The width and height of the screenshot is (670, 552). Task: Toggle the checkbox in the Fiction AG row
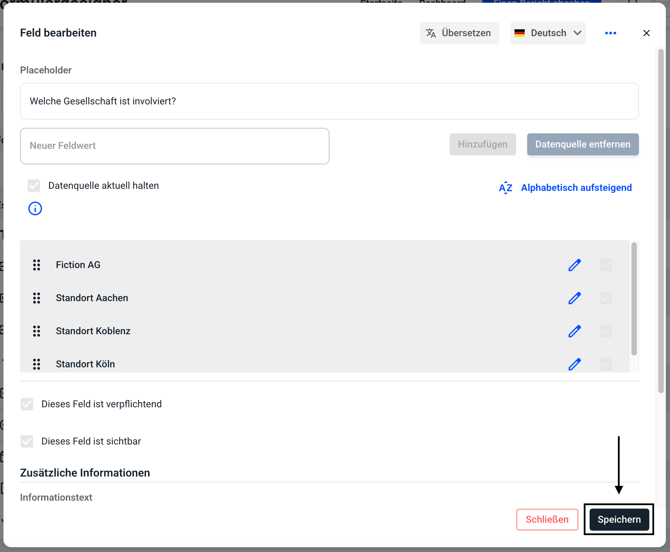point(606,265)
